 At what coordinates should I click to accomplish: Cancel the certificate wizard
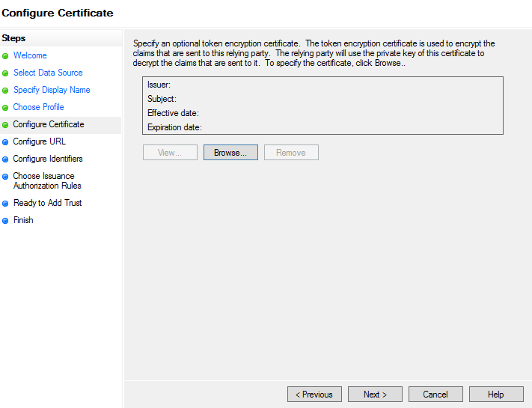point(435,394)
